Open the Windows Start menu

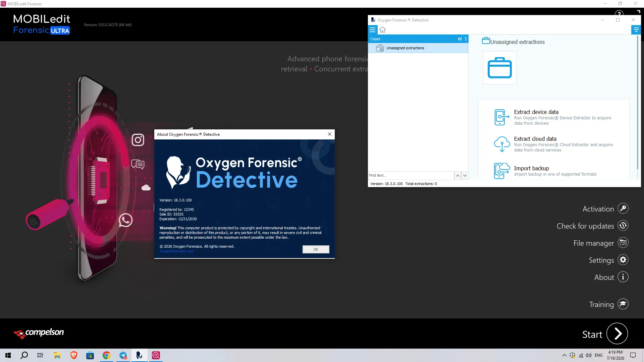coord(8,355)
